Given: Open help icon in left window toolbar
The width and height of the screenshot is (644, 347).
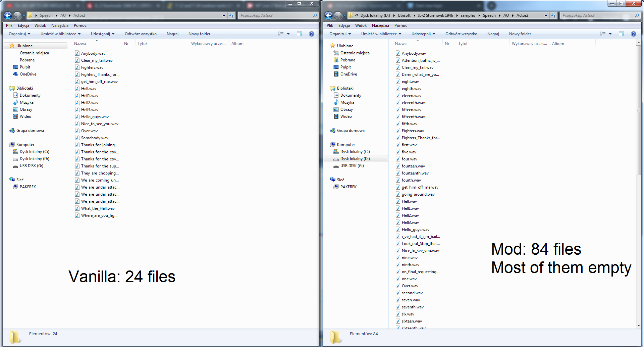Looking at the screenshot, I should point(312,34).
